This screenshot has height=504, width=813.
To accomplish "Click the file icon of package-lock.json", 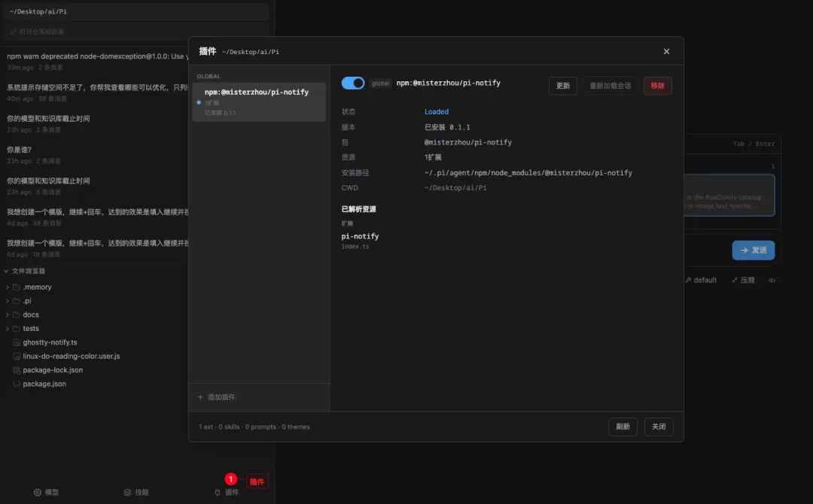I will coord(17,370).
